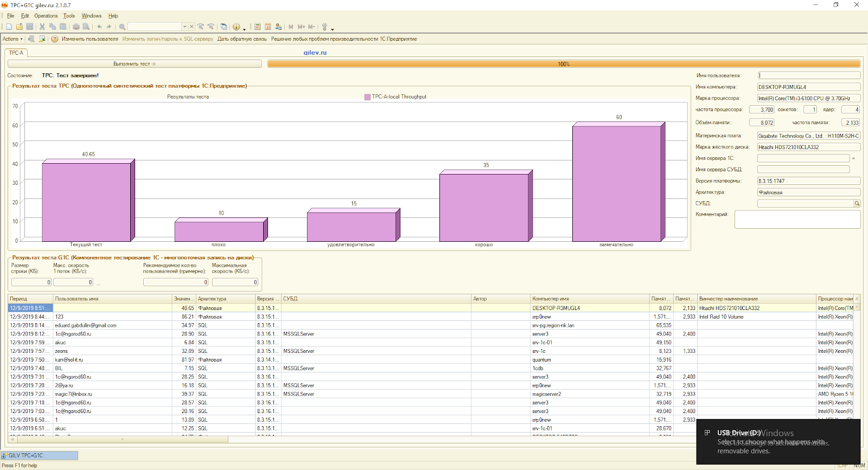
Task: Click the Redo arrow icon
Action: click(108, 27)
